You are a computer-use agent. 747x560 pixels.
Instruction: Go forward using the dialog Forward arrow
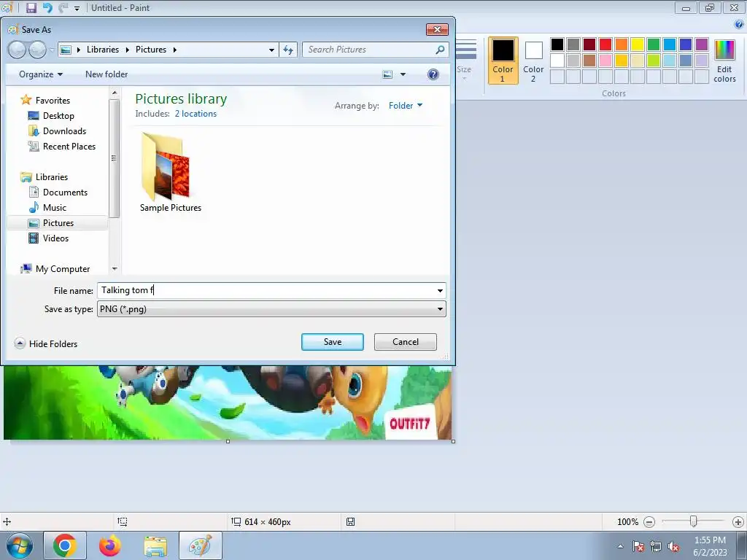(38, 50)
